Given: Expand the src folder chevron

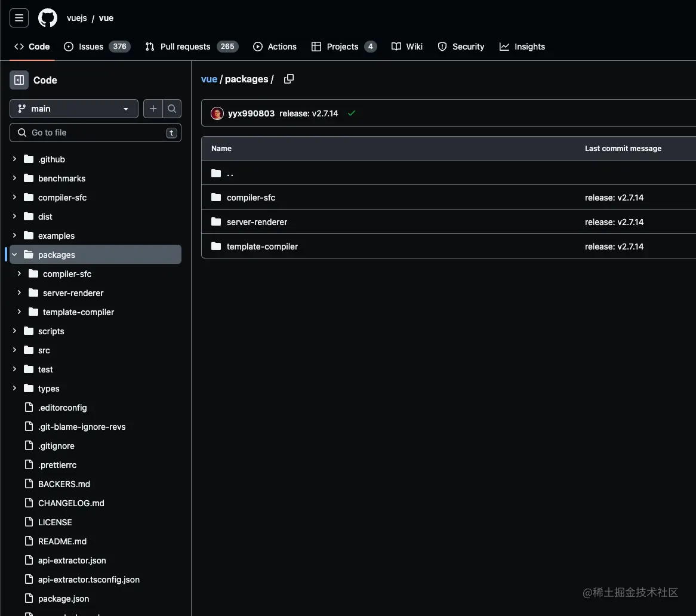Looking at the screenshot, I should pos(14,350).
